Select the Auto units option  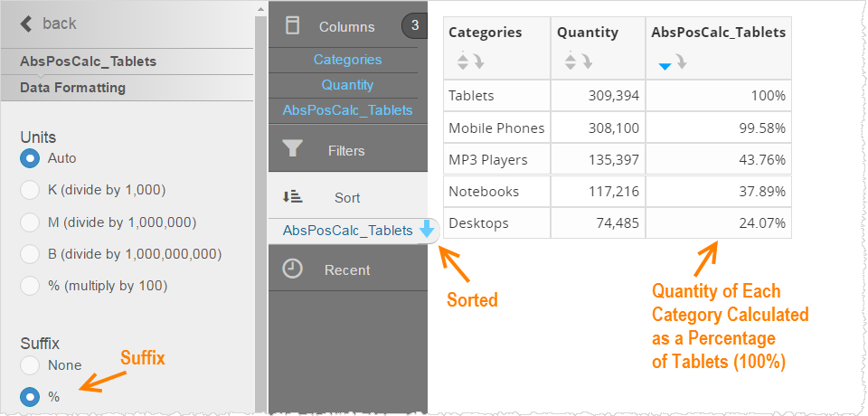[x=30, y=158]
